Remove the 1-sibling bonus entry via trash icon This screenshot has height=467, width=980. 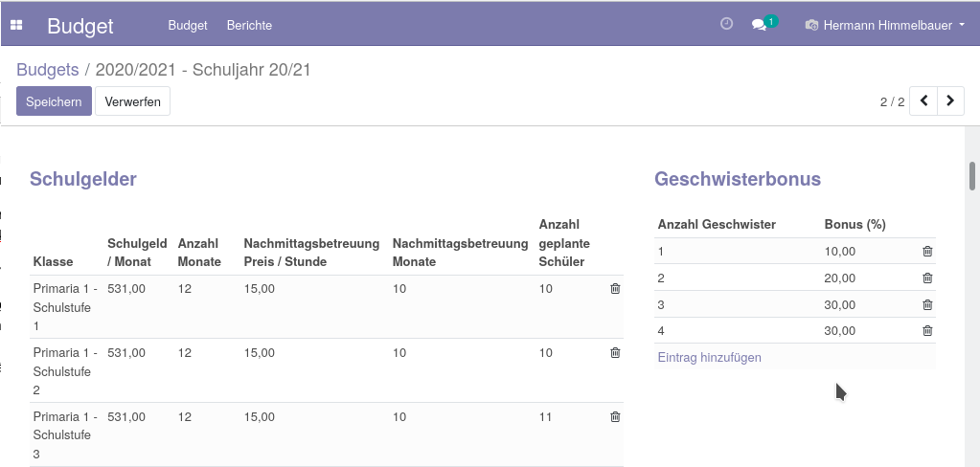(927, 251)
